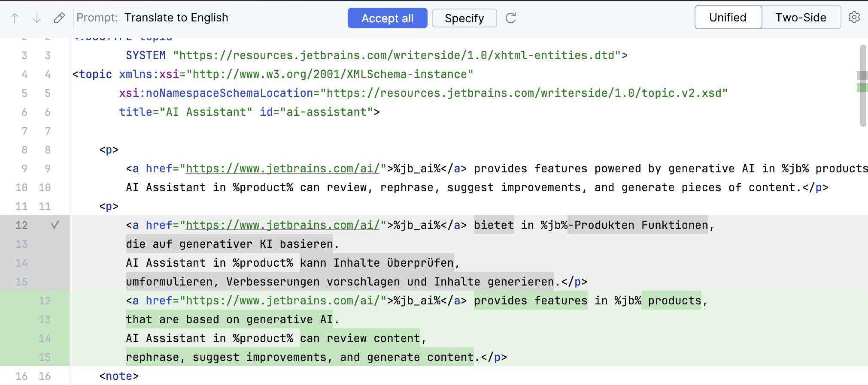Screen dimensions: 868x385
Task: Open jetbrains.com/ai link on line 9
Action: coord(282,168)
